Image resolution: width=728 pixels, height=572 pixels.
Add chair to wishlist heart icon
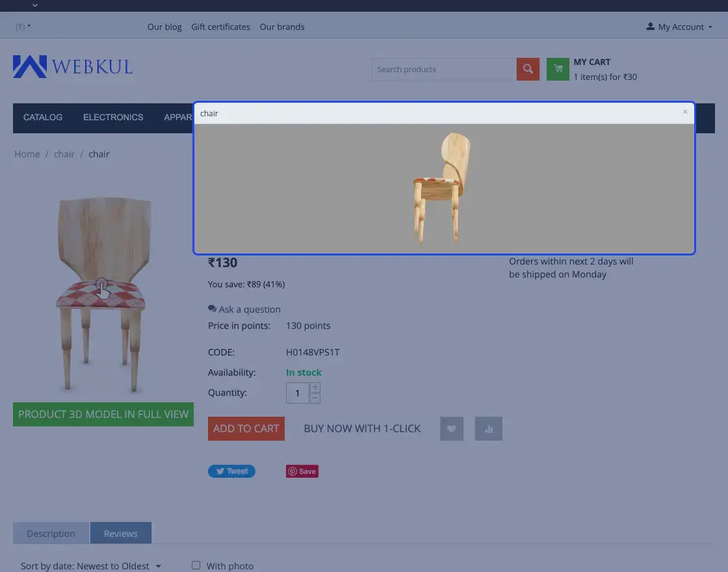click(x=452, y=429)
